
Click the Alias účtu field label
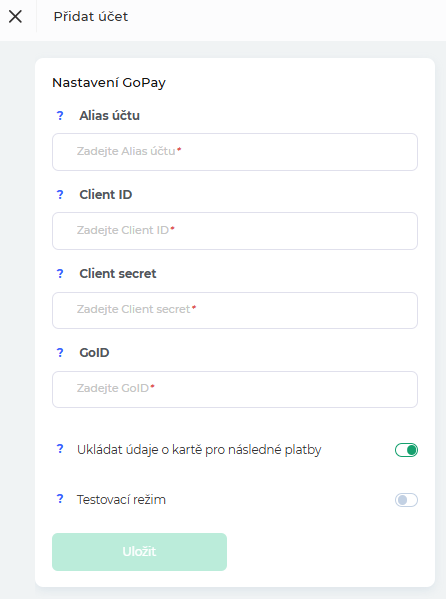pos(110,115)
